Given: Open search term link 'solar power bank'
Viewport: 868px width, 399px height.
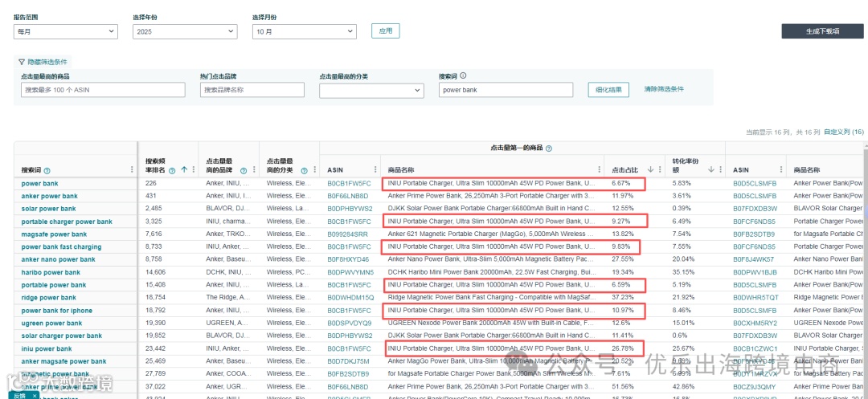Looking at the screenshot, I should [48, 209].
